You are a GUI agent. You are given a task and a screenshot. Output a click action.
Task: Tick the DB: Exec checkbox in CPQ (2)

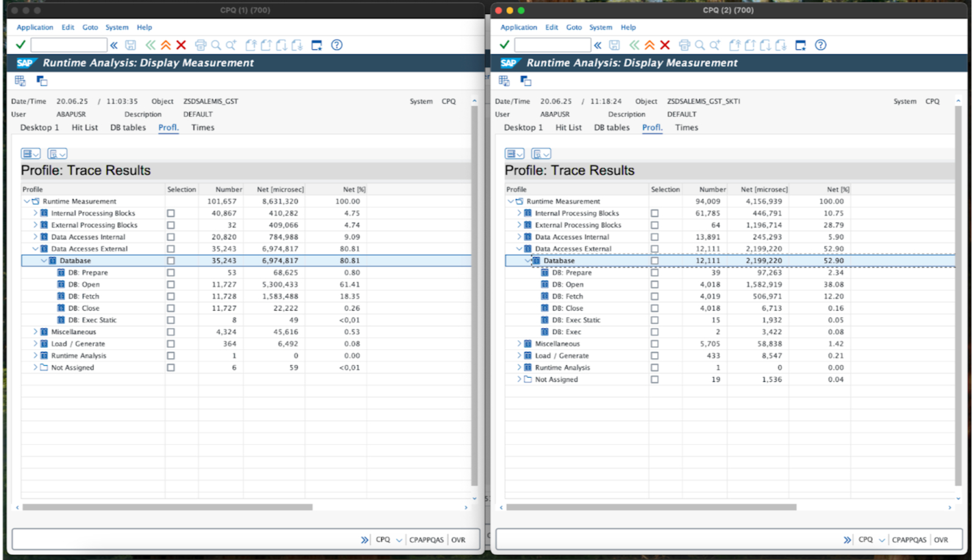click(x=655, y=332)
